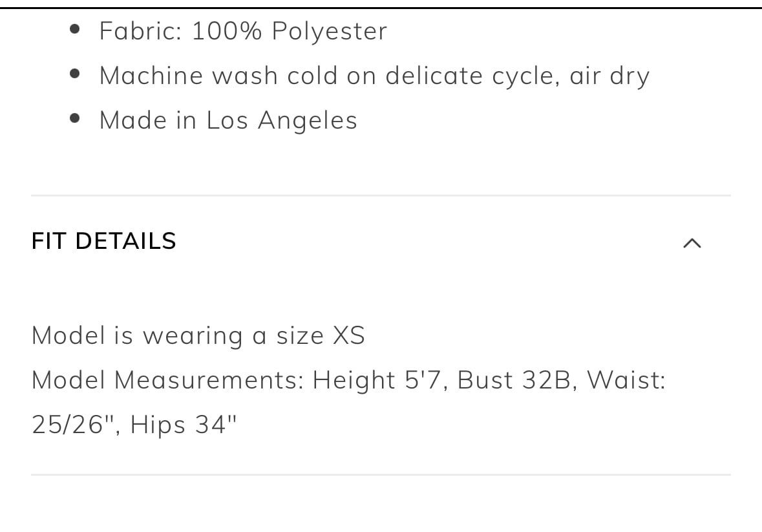Click the XS size text

coord(349,335)
